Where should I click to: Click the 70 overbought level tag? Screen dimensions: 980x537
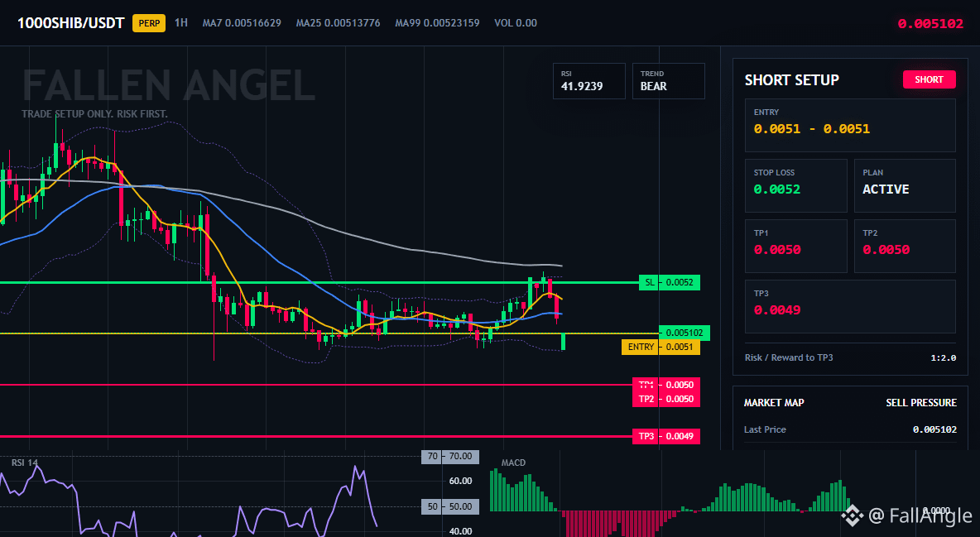(450, 457)
